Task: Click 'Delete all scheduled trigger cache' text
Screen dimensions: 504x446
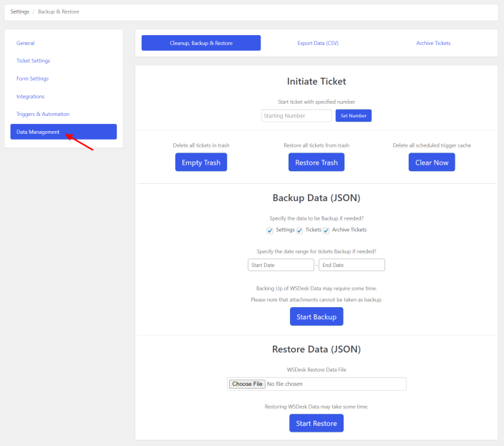Action: point(432,145)
